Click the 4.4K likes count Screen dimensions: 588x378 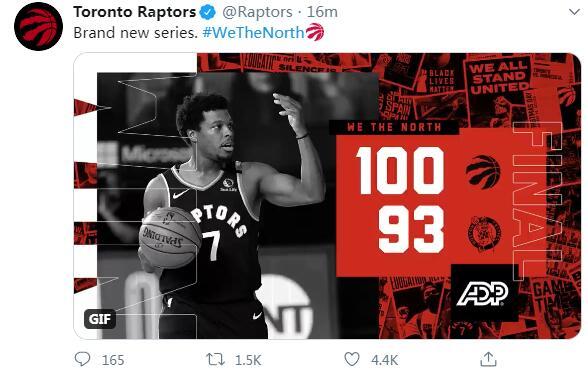[x=384, y=360]
